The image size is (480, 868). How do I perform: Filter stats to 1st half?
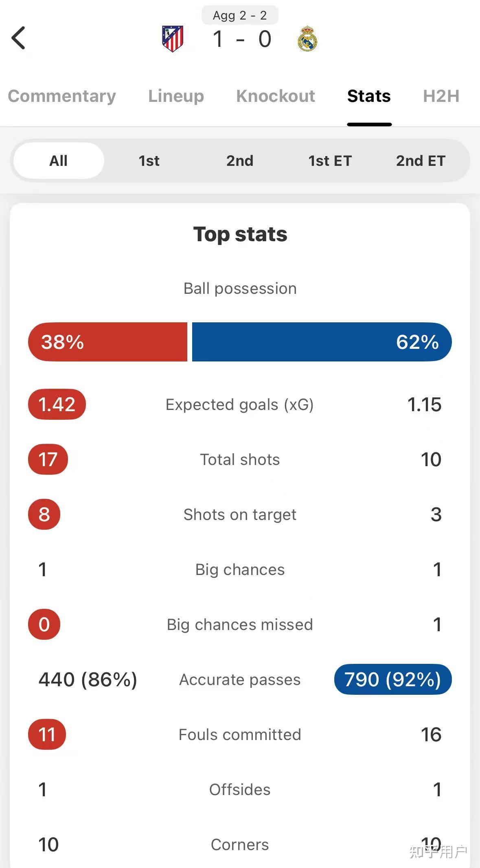149,161
